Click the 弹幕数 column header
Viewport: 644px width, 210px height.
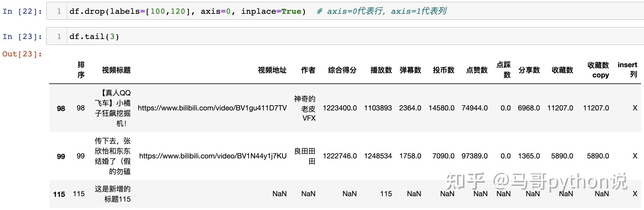(410, 70)
